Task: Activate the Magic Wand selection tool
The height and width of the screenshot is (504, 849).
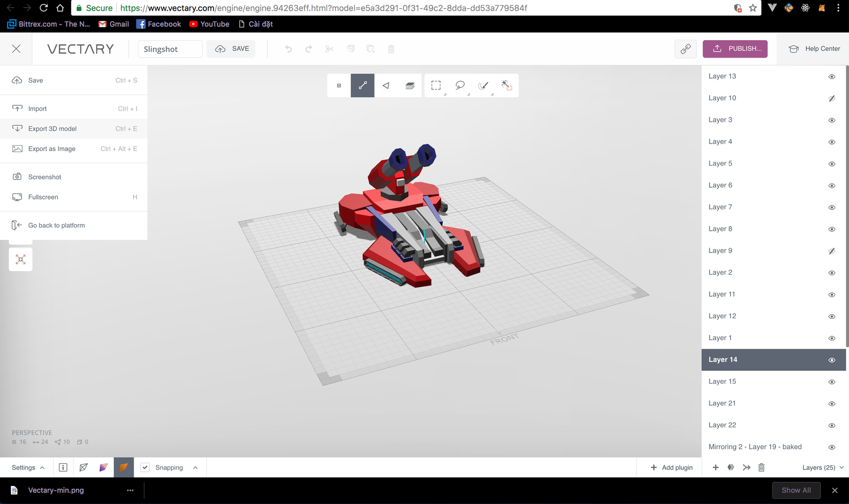Action: (x=506, y=85)
